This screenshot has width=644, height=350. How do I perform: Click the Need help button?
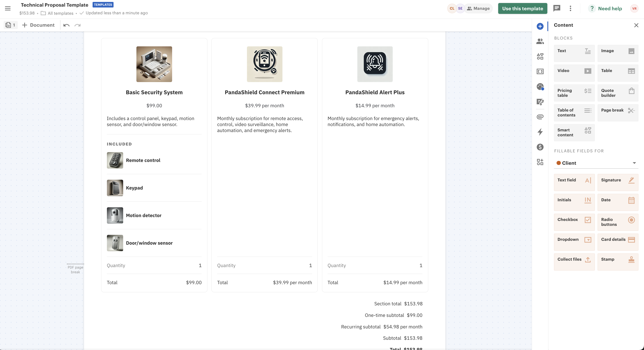pyautogui.click(x=610, y=9)
